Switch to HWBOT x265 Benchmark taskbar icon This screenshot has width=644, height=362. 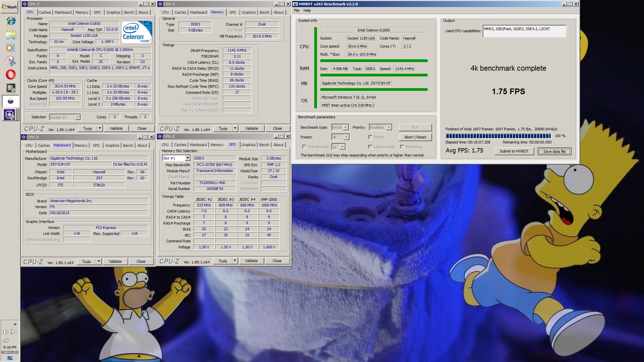tap(10, 101)
